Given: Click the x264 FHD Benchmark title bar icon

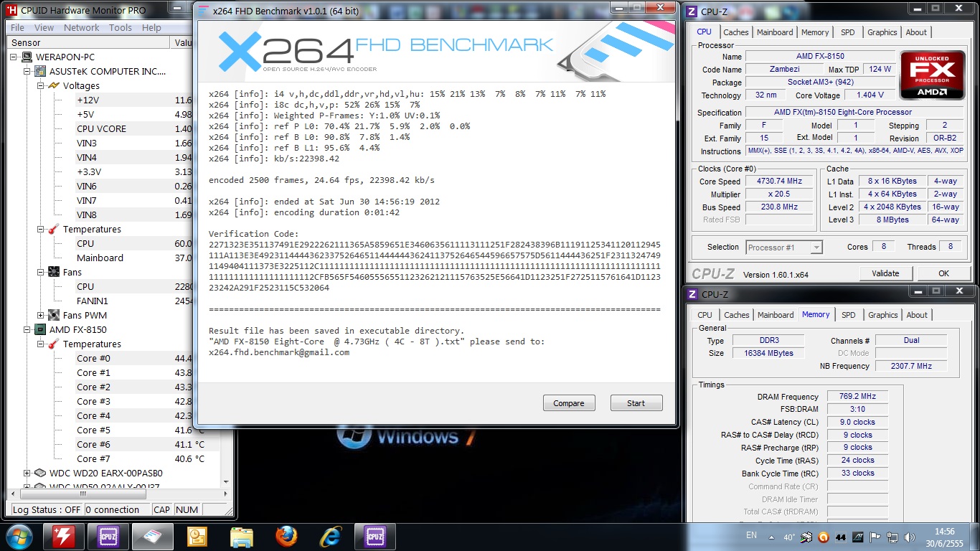Looking at the screenshot, I should [203, 11].
